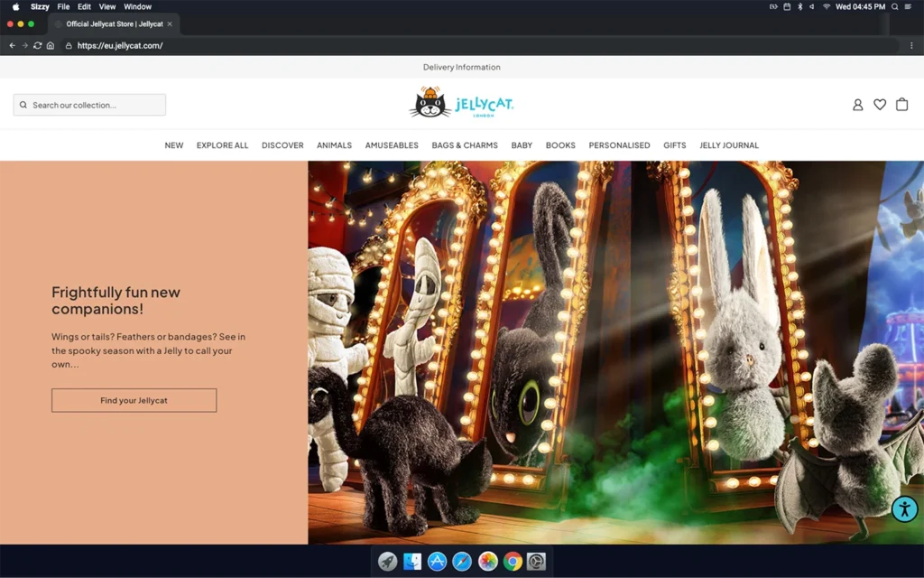Expand the ANIMALS navigation menu
The height and width of the screenshot is (578, 924).
coord(334,145)
